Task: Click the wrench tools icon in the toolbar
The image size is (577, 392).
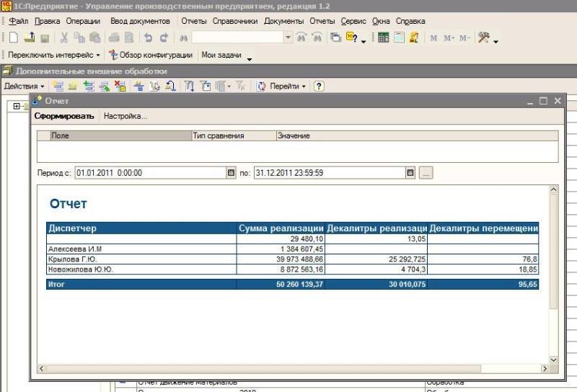Action: coord(484,37)
